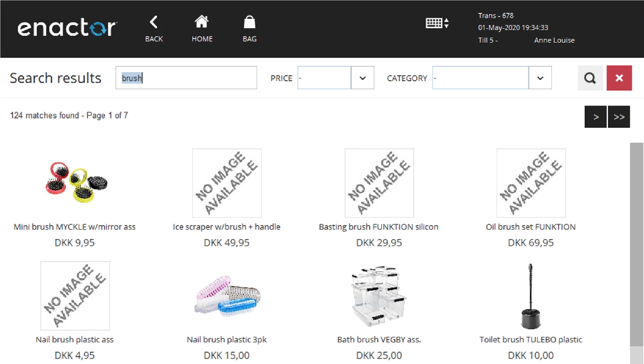Expand the Price dropdown arrow
644x364 pixels.
click(362, 78)
